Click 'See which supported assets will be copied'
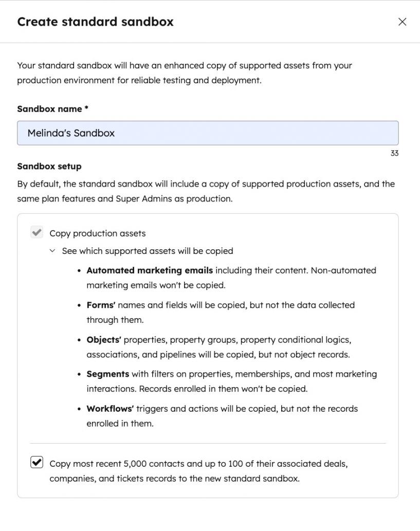 [x=148, y=251]
